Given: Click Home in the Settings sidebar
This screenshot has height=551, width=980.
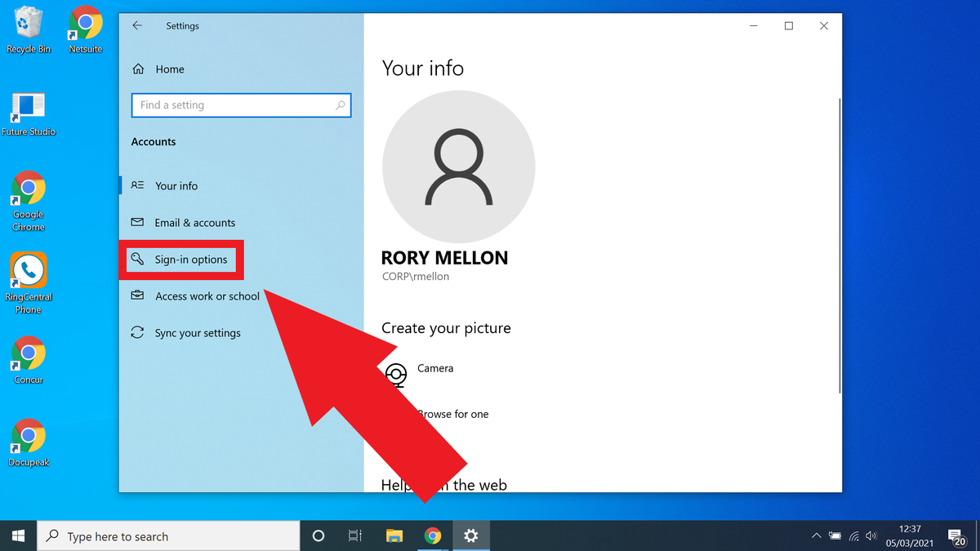Looking at the screenshot, I should [170, 69].
